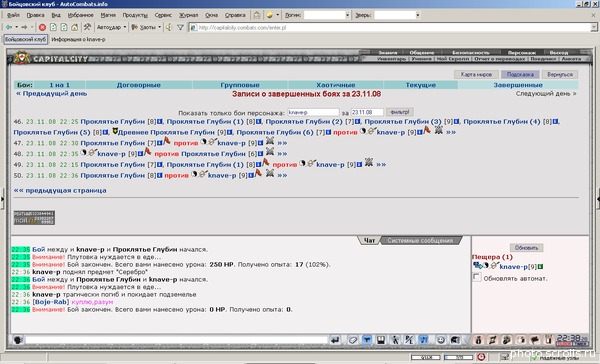Click the funnel filter icon in toolbar
Screen dimensions: 600x364
tap(180, 28)
